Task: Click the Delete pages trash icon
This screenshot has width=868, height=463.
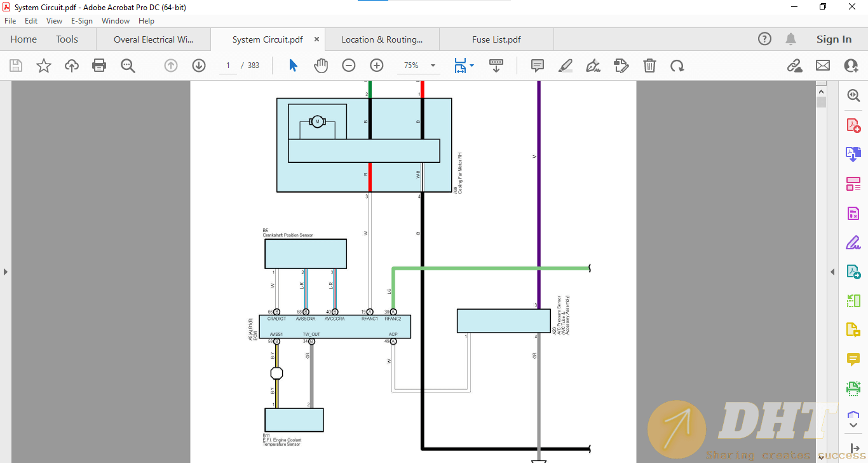Action: 649,65
